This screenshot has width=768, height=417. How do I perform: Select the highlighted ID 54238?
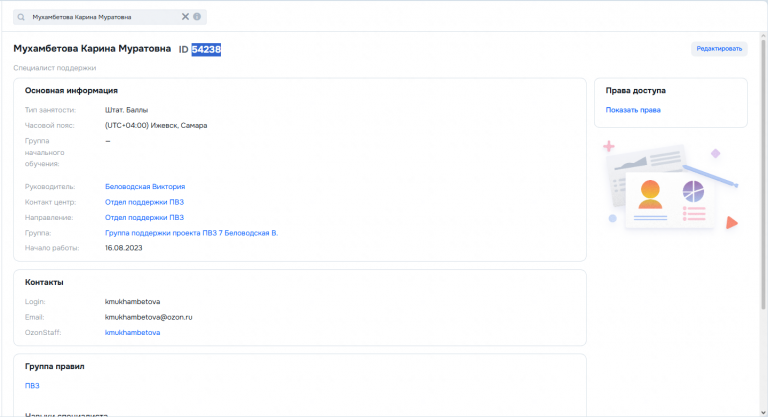click(206, 49)
